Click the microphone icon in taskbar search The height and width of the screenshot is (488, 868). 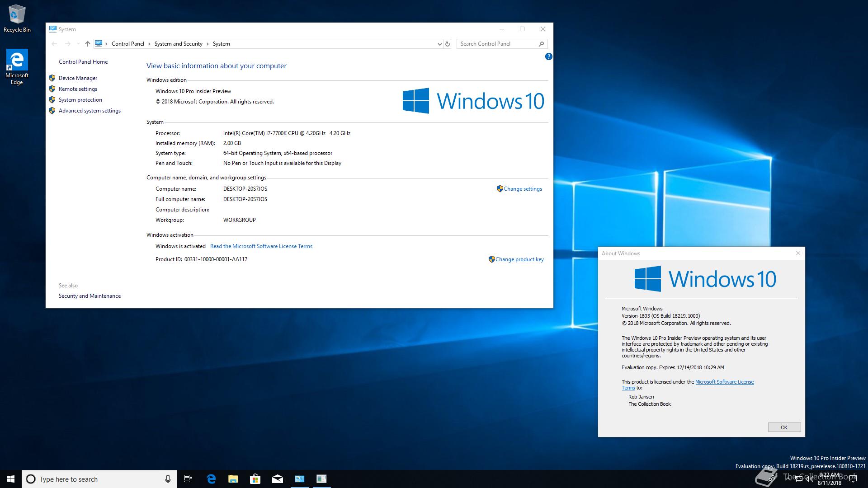coord(168,479)
